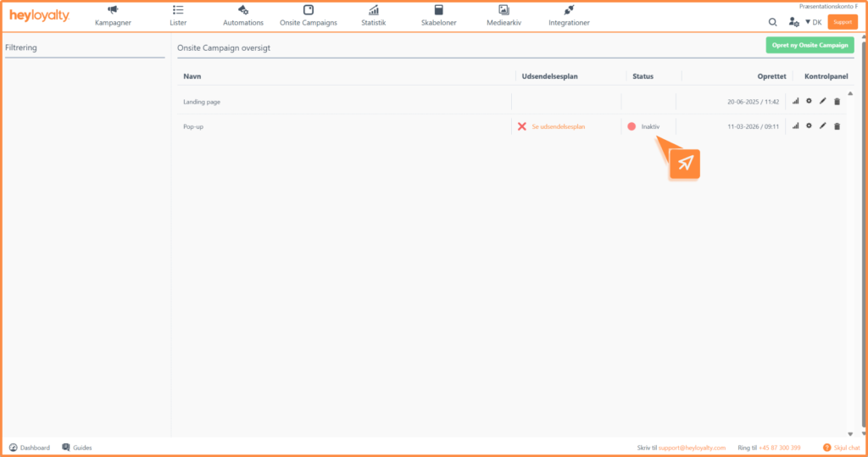Email support@heyloyalty.com via footer link

point(692,448)
